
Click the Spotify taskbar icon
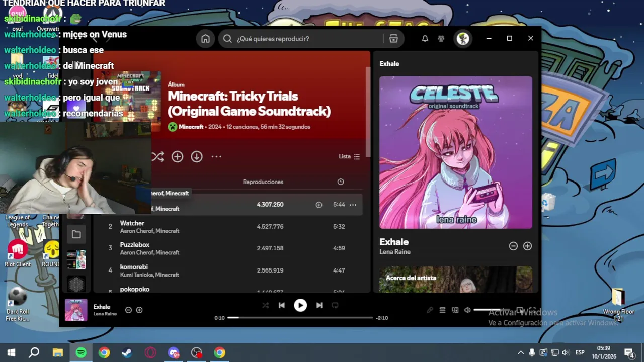[80, 352]
